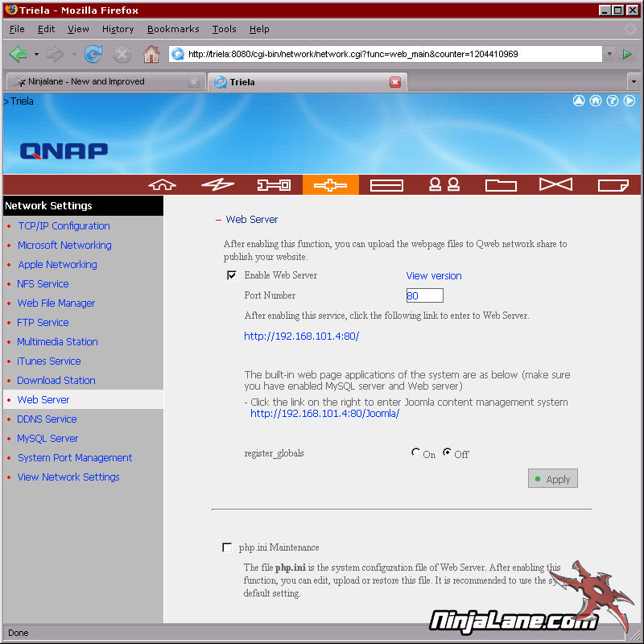Go to NFS Service page

pyautogui.click(x=43, y=284)
